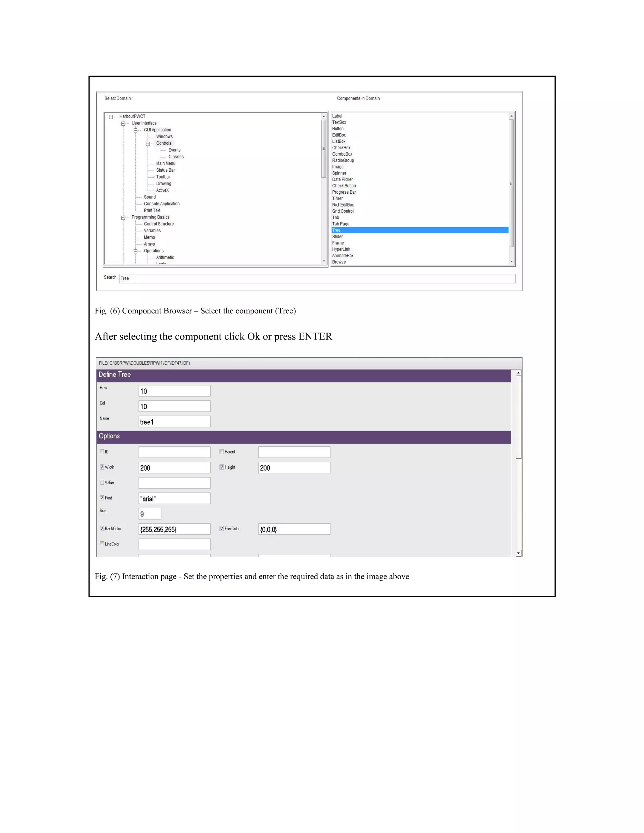Select Memo domain in tree
Image resolution: width=644 pixels, height=833 pixels.
pyautogui.click(x=149, y=237)
